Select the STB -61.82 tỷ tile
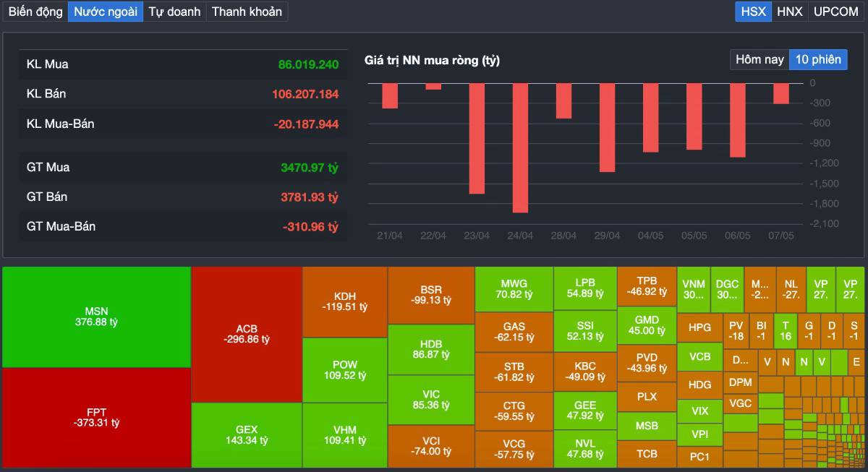868x472 pixels. 514,372
